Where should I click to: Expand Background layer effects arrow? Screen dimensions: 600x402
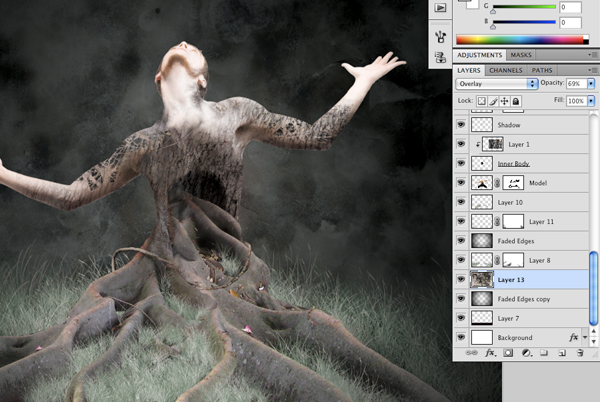coord(585,337)
